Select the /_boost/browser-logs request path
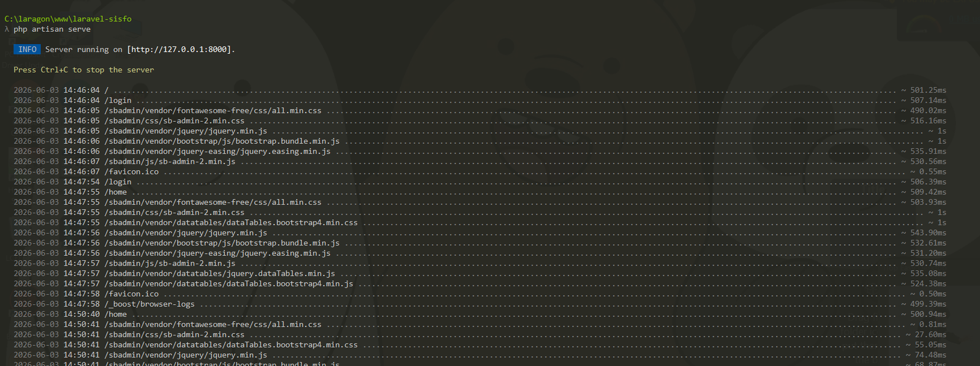 [x=149, y=304]
